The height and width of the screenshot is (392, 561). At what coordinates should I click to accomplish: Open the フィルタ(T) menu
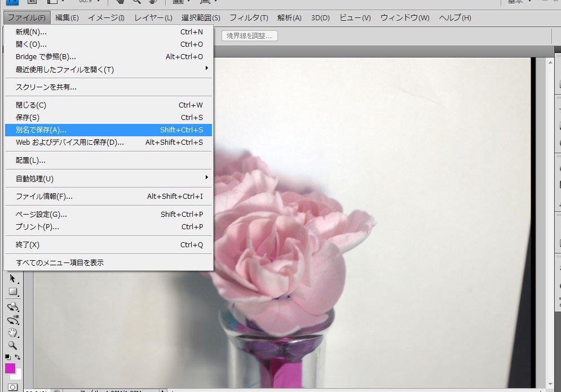point(249,17)
